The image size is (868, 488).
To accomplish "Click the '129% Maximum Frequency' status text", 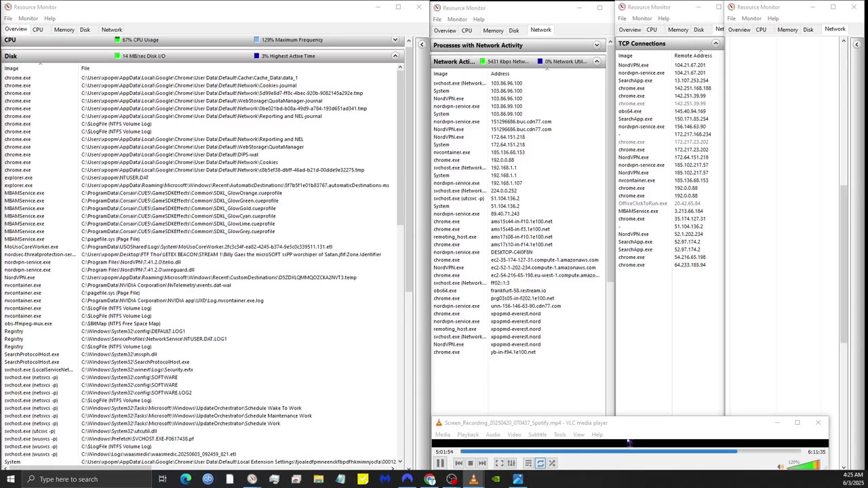I will tap(292, 40).
